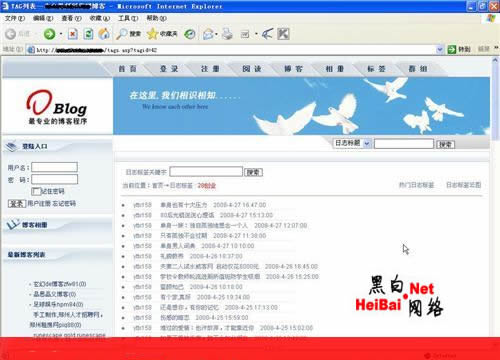Image resolution: width=500 pixels, height=360 pixels.
Task: Click the 首页 link in the breadcrumb
Action: pos(158,186)
